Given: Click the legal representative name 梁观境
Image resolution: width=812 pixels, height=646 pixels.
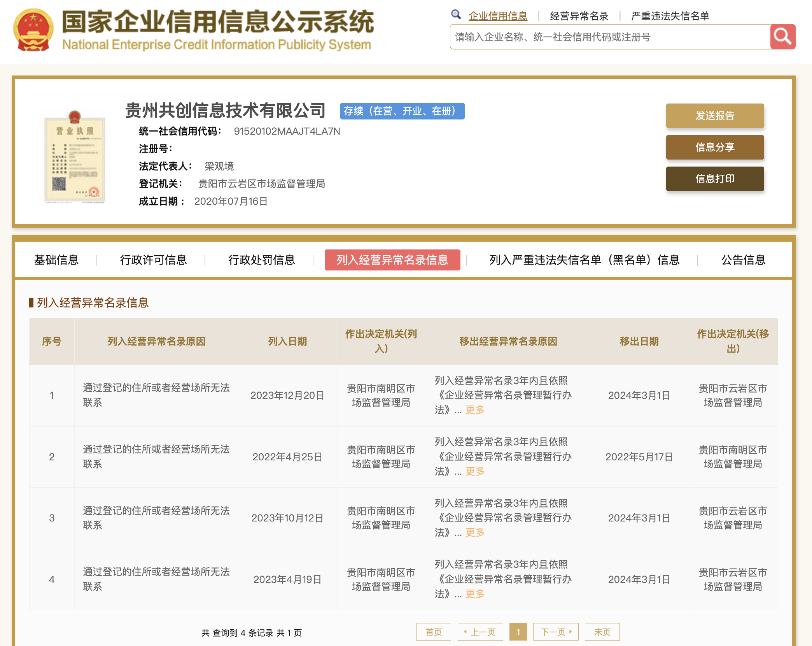Looking at the screenshot, I should (x=219, y=167).
